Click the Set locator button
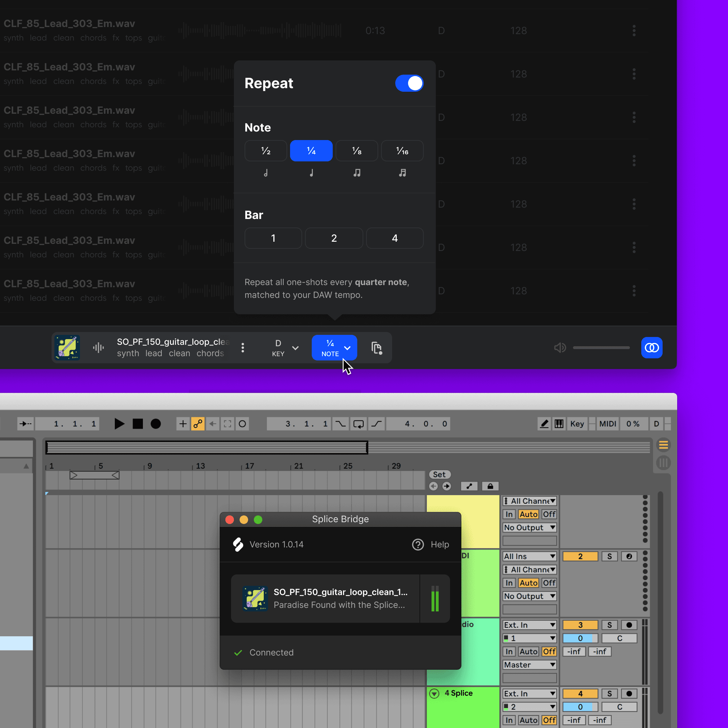This screenshot has height=728, width=728. tap(439, 475)
